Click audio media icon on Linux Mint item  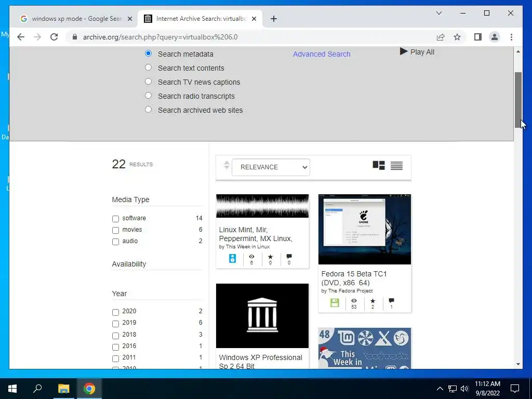tap(232, 258)
